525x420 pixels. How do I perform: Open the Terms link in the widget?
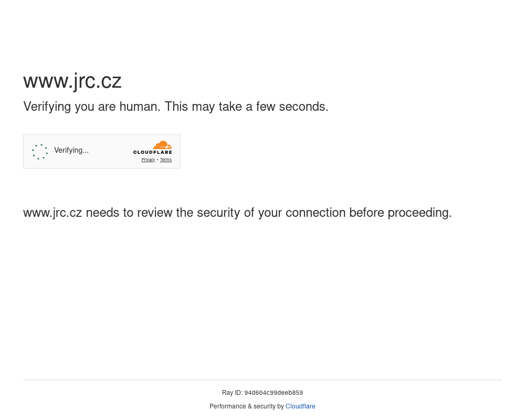[166, 160]
